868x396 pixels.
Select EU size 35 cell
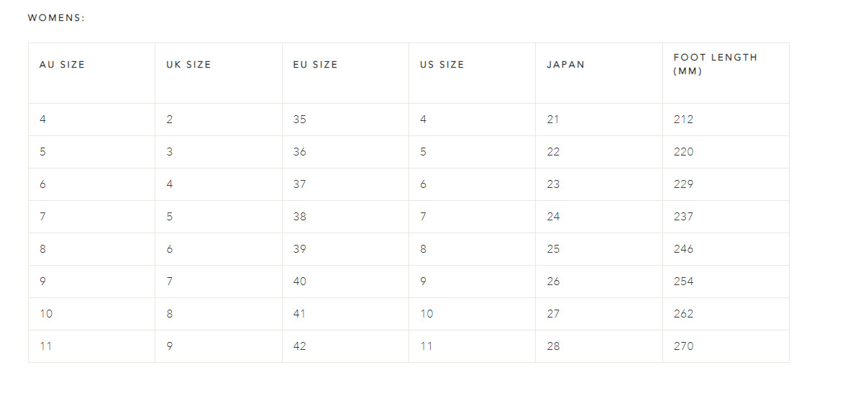[x=345, y=120]
